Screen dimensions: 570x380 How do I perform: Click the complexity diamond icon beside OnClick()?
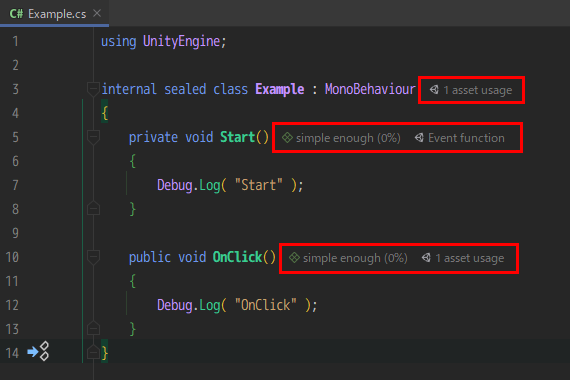pyautogui.click(x=294, y=257)
